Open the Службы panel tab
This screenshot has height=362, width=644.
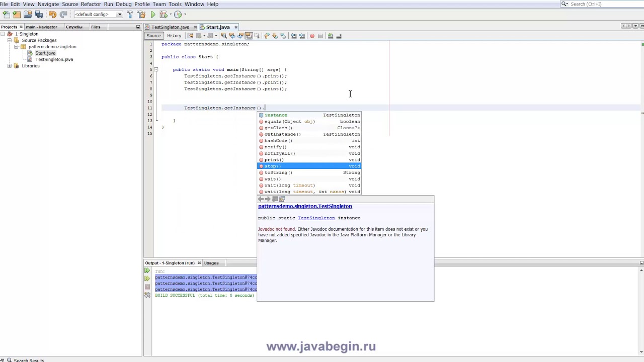pos(74,27)
